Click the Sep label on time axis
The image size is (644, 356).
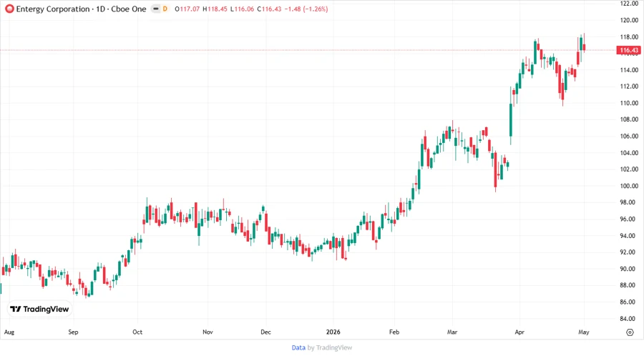click(73, 332)
